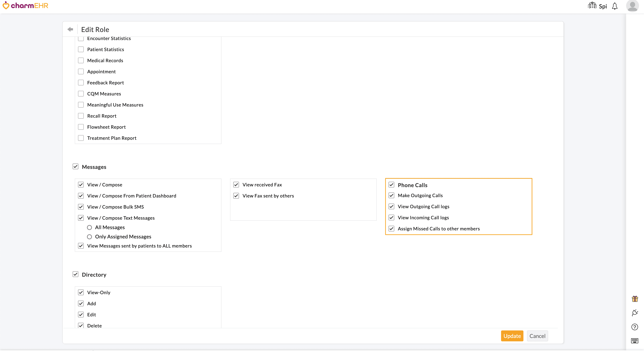
Task: Select Only Assigned Messages option
Action: (89, 237)
